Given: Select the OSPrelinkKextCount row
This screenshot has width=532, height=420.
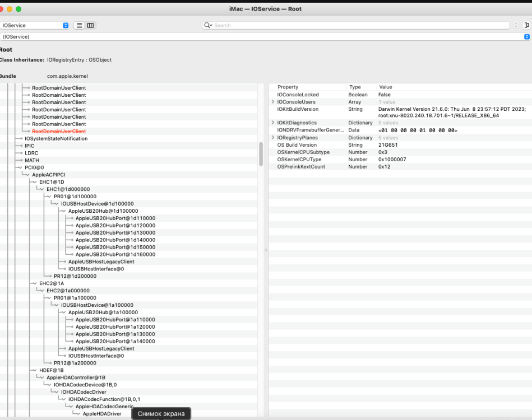Looking at the screenshot, I should (x=400, y=167).
